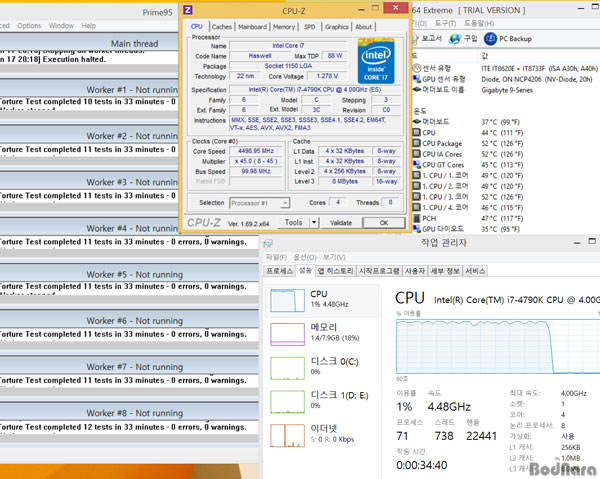The image size is (600, 479).
Task: Click the 구입 buy icon in AIDA64
Action: (x=455, y=39)
